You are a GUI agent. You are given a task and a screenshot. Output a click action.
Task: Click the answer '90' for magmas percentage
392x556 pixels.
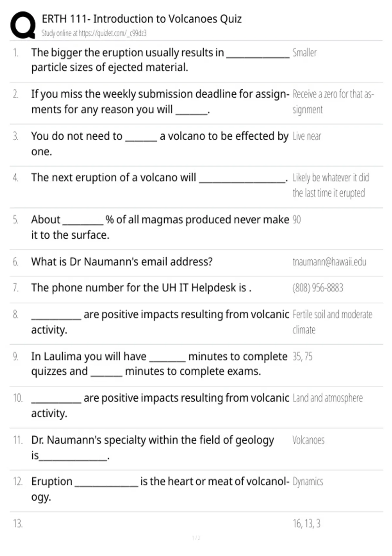click(297, 219)
